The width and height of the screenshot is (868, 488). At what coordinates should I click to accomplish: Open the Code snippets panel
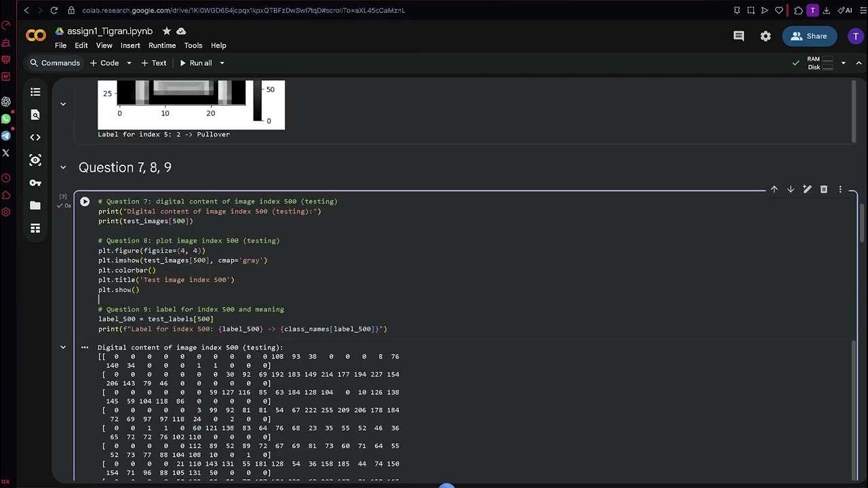(35, 138)
